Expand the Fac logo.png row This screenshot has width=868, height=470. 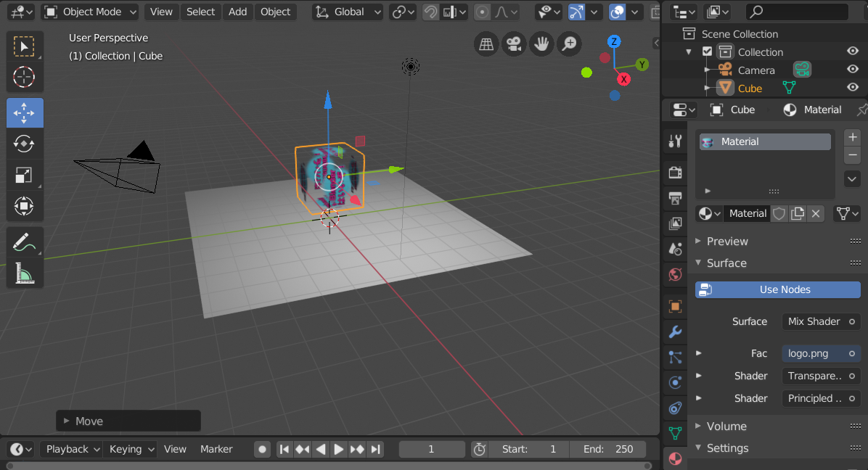point(699,353)
